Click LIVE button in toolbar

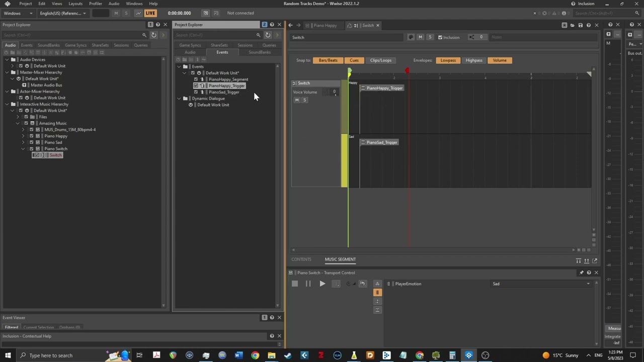tap(150, 13)
